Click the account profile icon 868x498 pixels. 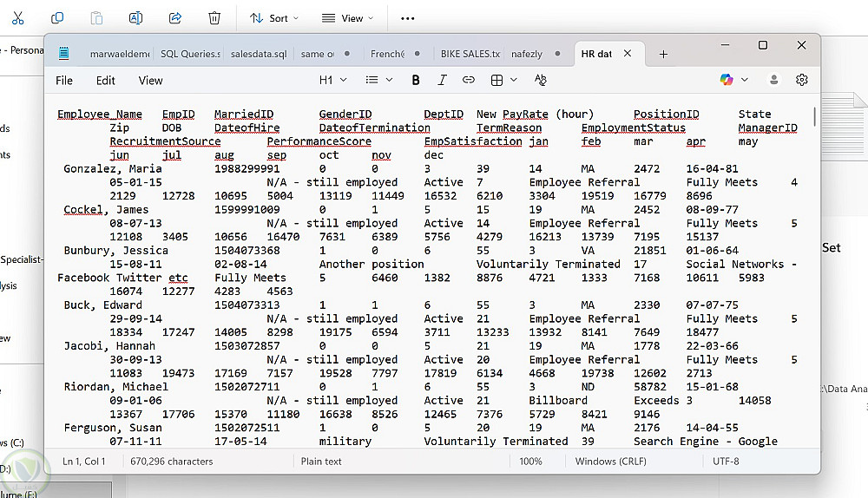coord(774,80)
